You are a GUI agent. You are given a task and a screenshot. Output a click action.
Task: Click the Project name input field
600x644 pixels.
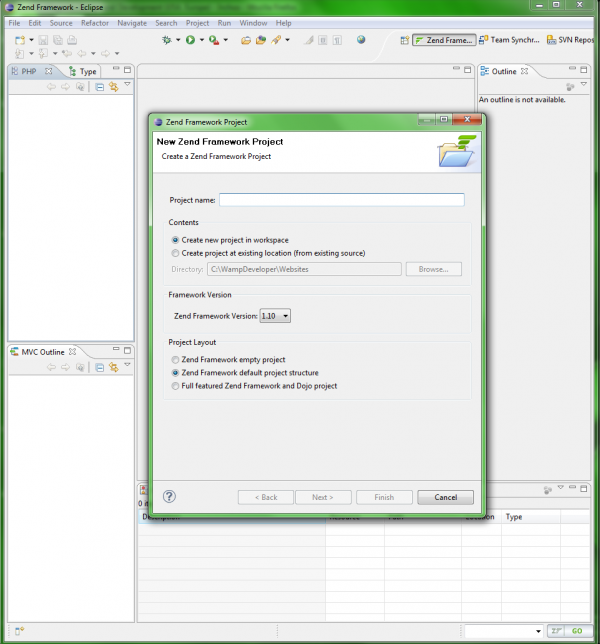(x=342, y=200)
